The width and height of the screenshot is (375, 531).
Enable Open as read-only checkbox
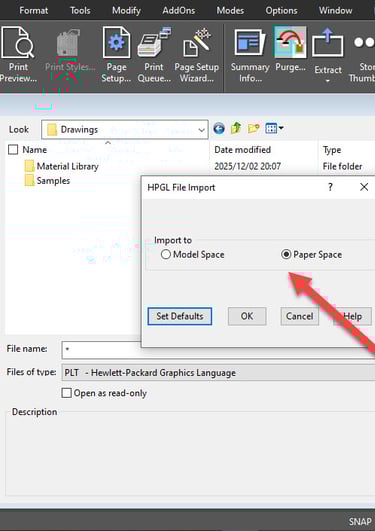[x=66, y=393]
